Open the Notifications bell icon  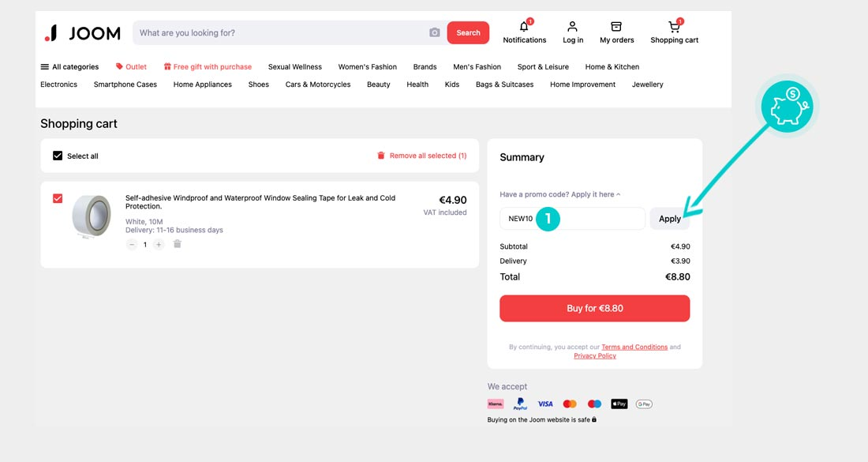[x=524, y=27]
